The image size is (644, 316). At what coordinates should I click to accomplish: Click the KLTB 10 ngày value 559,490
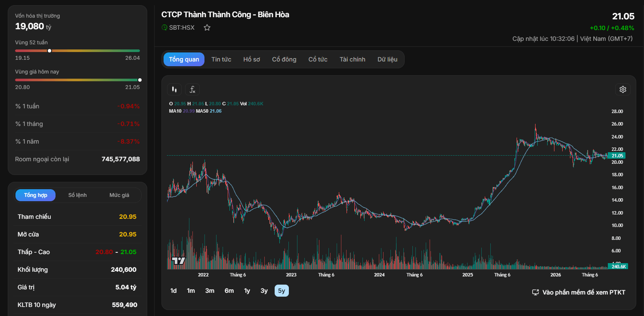124,305
